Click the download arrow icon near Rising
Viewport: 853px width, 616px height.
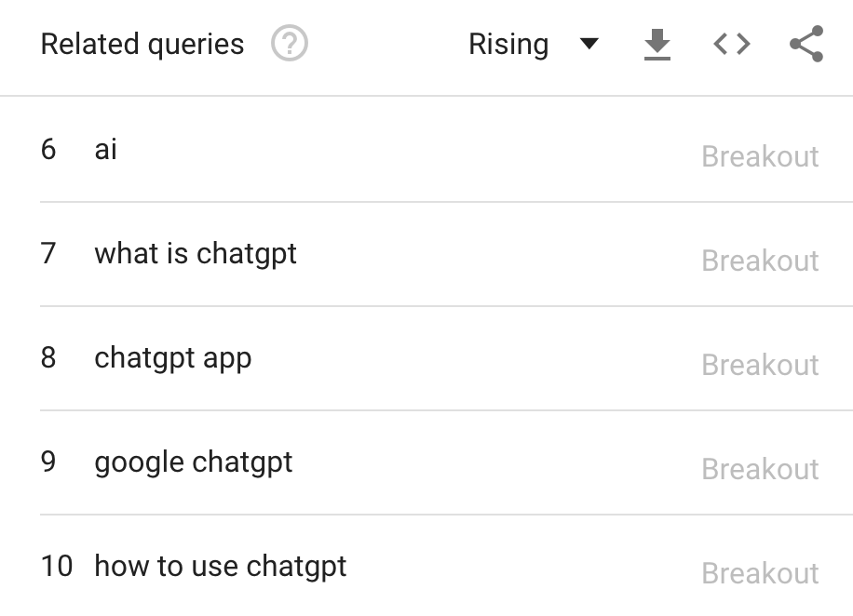[657, 43]
